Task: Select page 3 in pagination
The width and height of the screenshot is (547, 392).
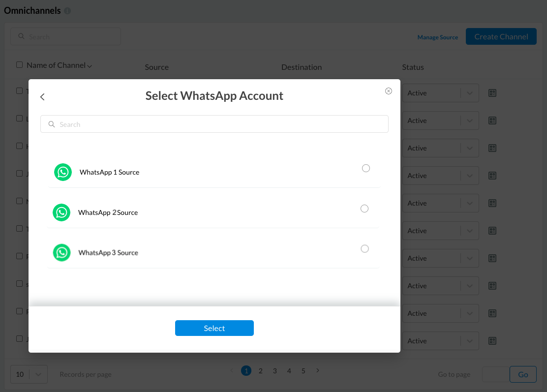Action: coord(275,371)
